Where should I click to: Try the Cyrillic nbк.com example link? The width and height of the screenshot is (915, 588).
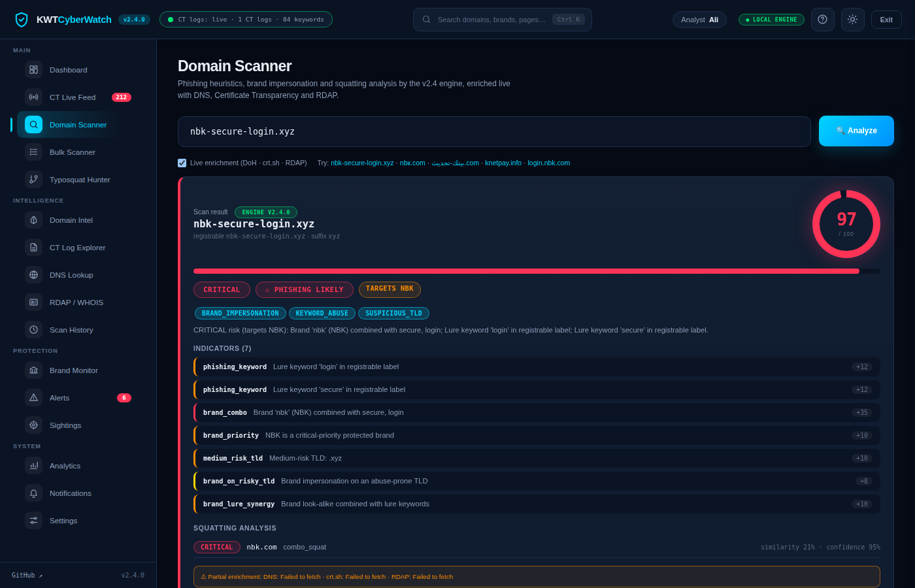[412, 163]
